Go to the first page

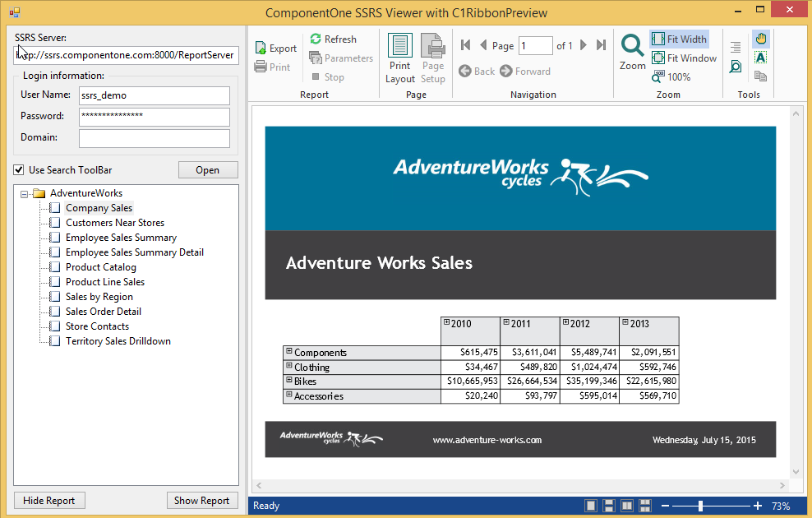tap(465, 45)
